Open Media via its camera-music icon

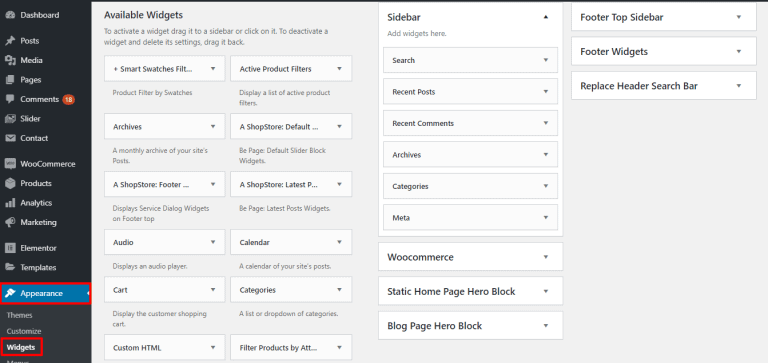[10, 60]
